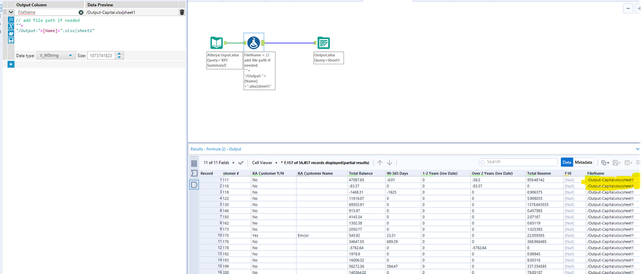Image resolution: width=644 pixels, height=274 pixels.
Task: Click the Size value field 1073741823
Action: (x=100, y=56)
